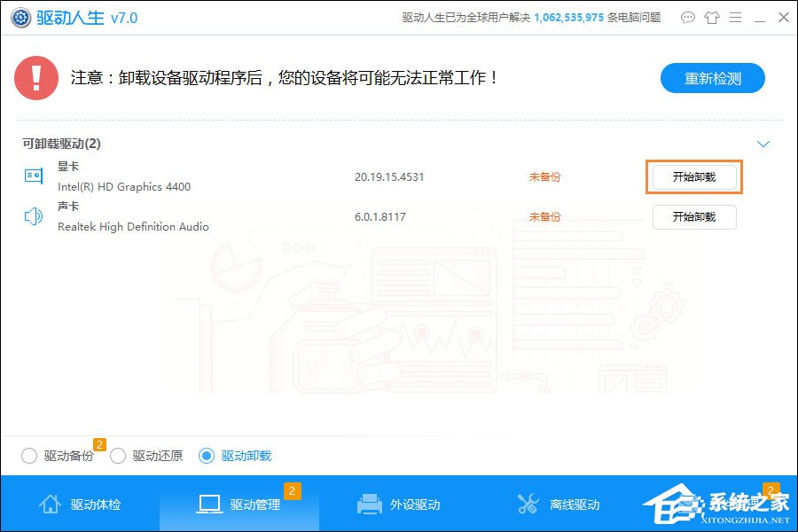Viewport: 798px width, 532px height.
Task: Click the 重新检测 button
Action: (x=712, y=78)
